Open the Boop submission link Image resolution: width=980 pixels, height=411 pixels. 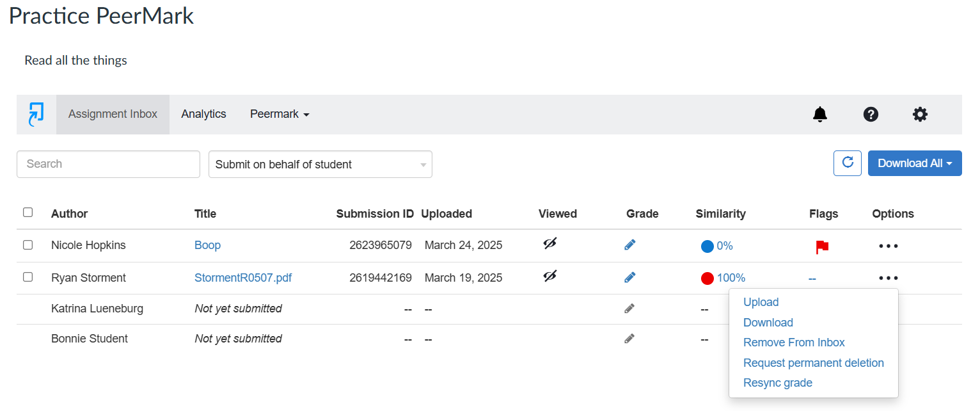207,245
